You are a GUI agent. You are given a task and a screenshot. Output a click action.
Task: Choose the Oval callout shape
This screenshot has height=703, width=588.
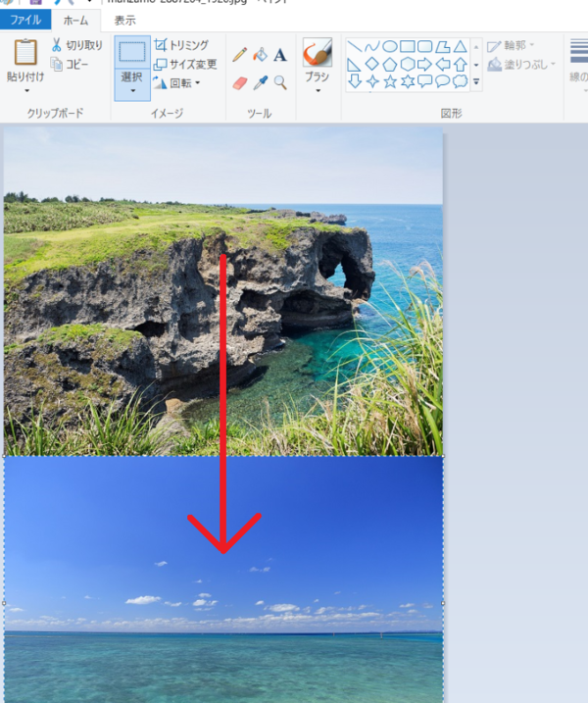(443, 81)
